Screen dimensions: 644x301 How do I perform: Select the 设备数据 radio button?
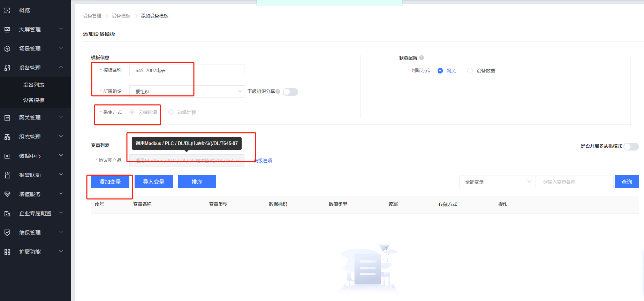point(470,71)
